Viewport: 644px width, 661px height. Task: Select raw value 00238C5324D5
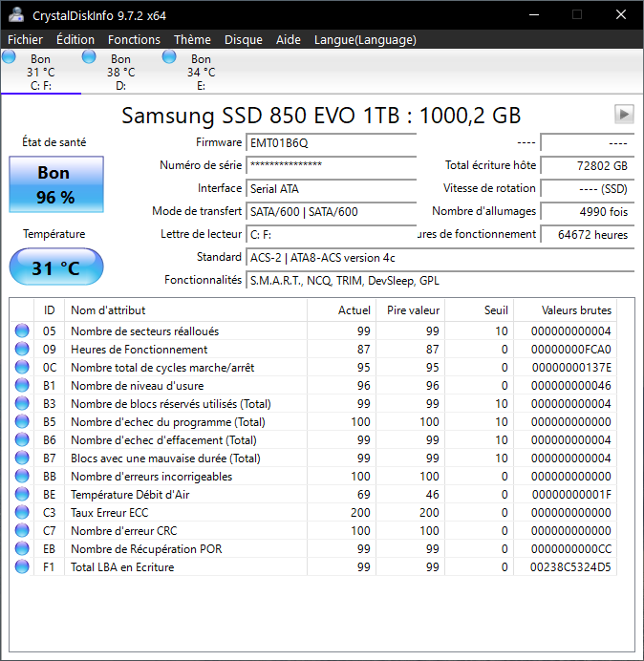[570, 567]
